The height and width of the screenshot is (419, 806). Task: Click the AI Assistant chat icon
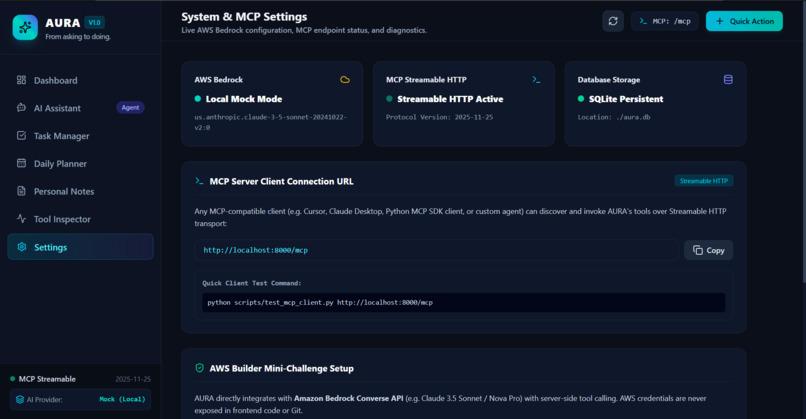tap(21, 107)
